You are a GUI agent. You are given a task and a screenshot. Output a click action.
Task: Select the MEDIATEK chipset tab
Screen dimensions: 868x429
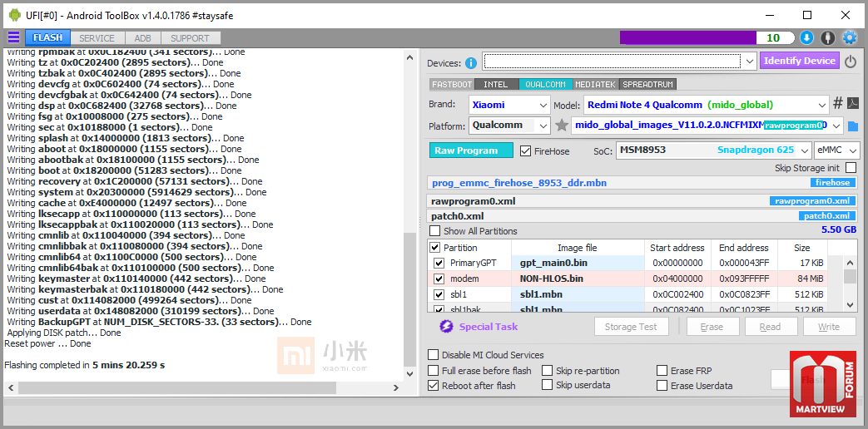click(595, 85)
